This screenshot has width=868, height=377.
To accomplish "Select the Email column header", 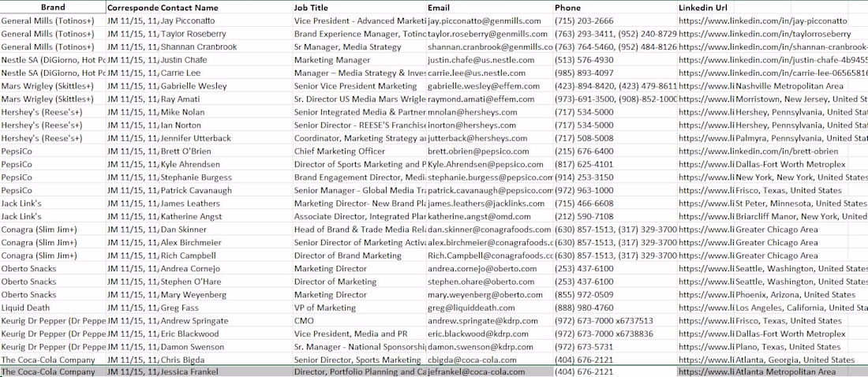I will (490, 7).
